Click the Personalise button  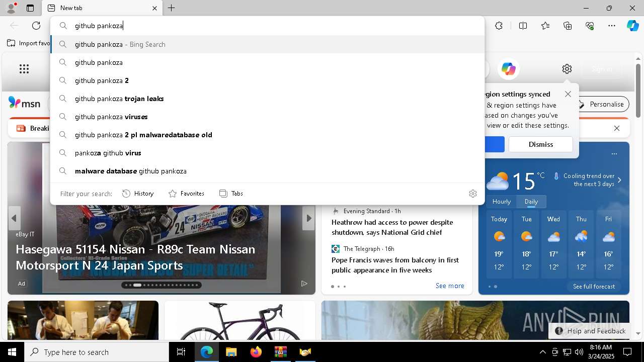point(602,104)
